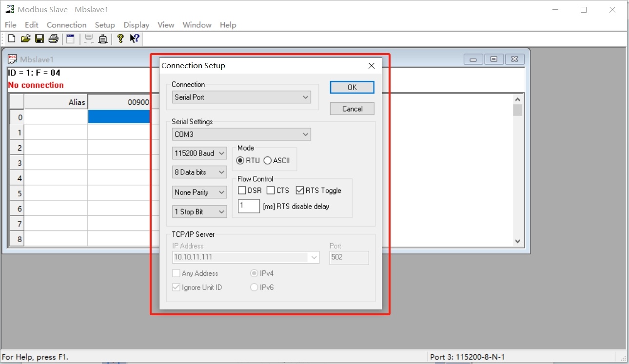This screenshot has width=629, height=364.
Task: Open the 115200 Baud rate dropdown
Action: pyautogui.click(x=199, y=153)
